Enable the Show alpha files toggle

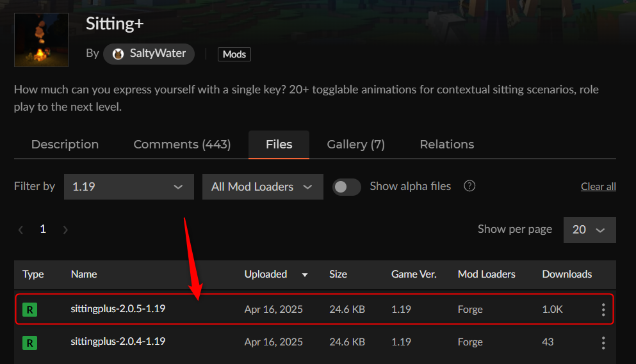[x=347, y=187]
